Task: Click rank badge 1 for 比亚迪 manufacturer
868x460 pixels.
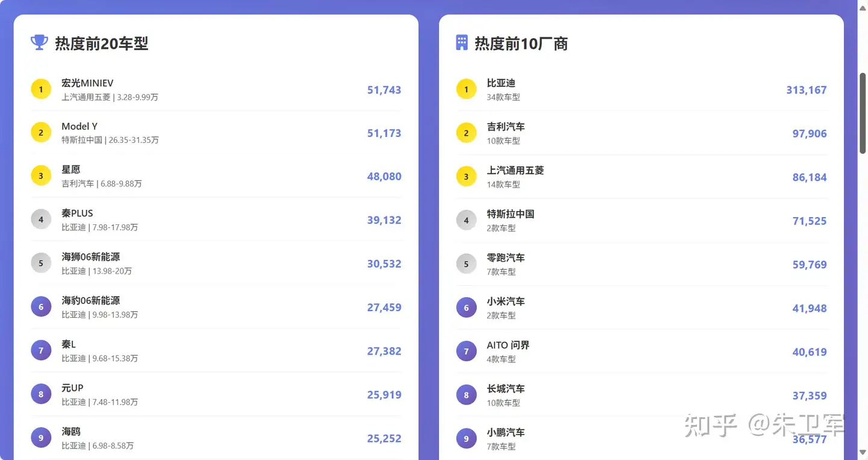Action: click(x=467, y=90)
